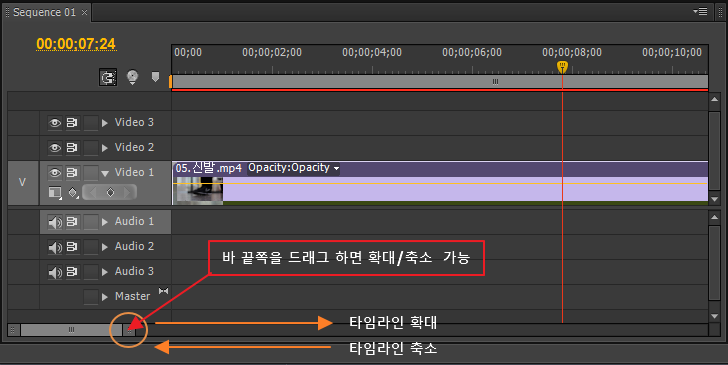Mute Audio 2 track speaker
The width and height of the screenshot is (728, 365).
click(x=55, y=247)
